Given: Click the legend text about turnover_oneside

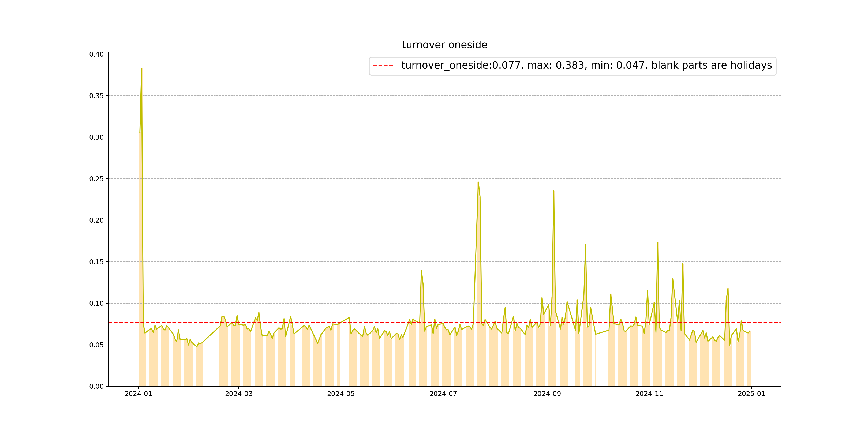Looking at the screenshot, I should (x=586, y=65).
